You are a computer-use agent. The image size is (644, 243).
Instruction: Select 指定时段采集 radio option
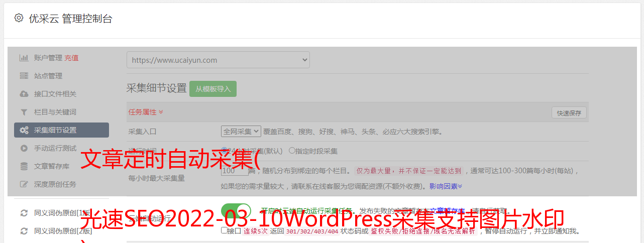pos(292,151)
